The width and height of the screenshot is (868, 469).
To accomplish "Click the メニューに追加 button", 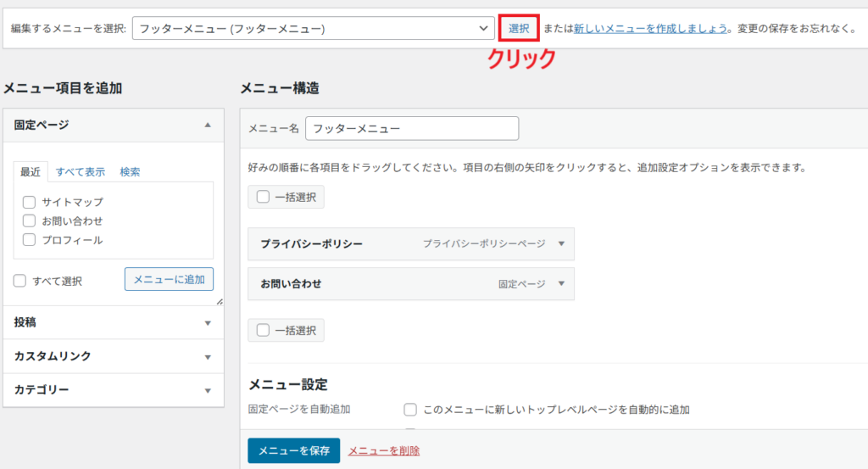I will (169, 279).
